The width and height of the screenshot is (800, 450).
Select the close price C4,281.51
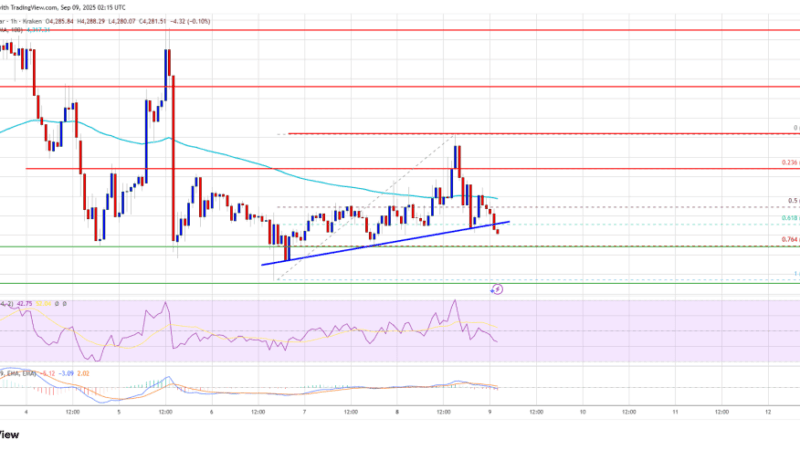153,21
